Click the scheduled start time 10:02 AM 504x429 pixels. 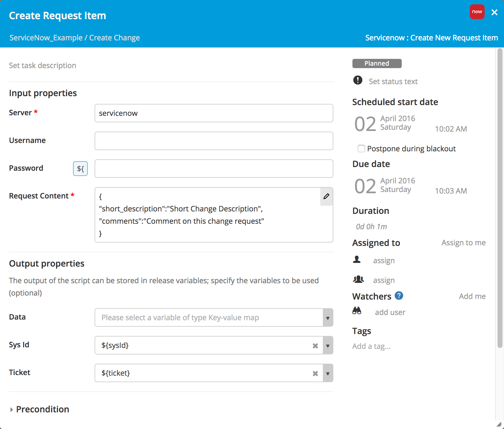pyautogui.click(x=451, y=129)
